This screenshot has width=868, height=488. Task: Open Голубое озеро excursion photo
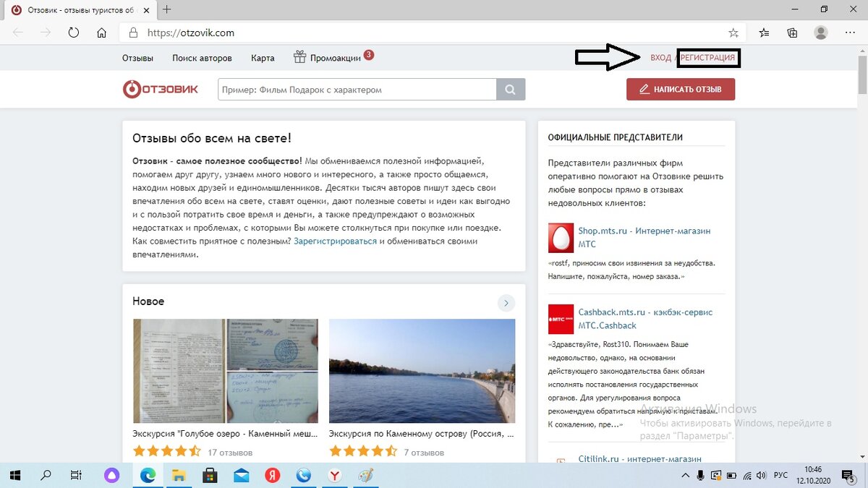(226, 371)
